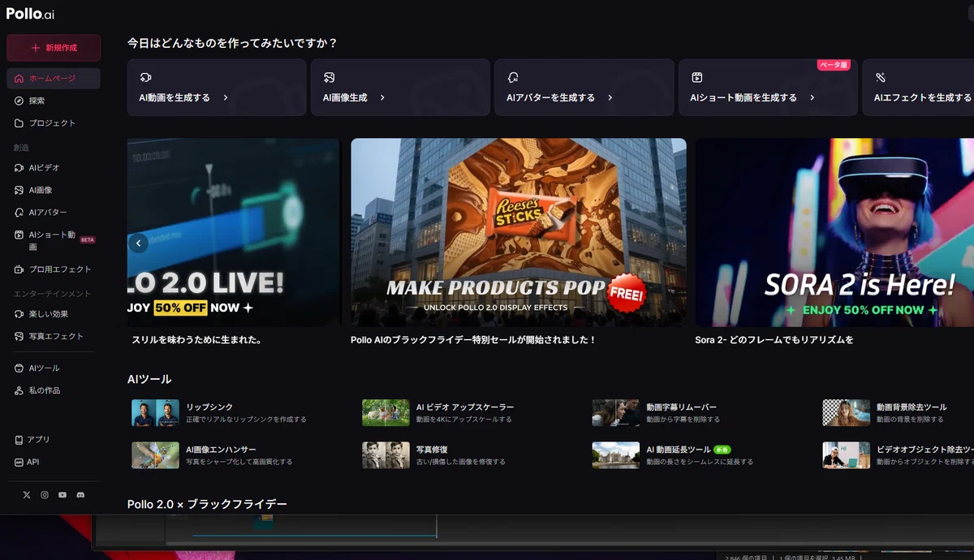Click the AI画像生成 card's image icon

pyautogui.click(x=329, y=77)
